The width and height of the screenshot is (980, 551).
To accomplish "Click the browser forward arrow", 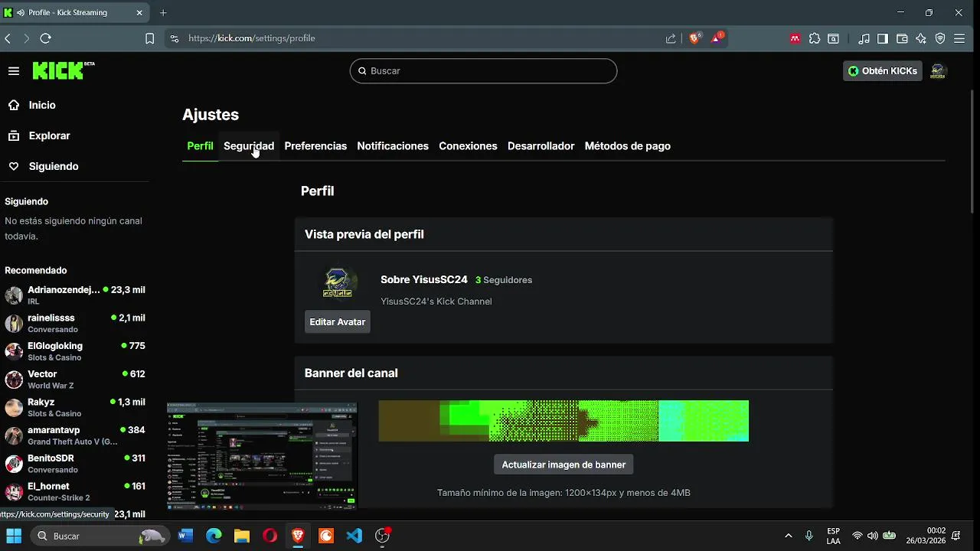I will coord(26,38).
